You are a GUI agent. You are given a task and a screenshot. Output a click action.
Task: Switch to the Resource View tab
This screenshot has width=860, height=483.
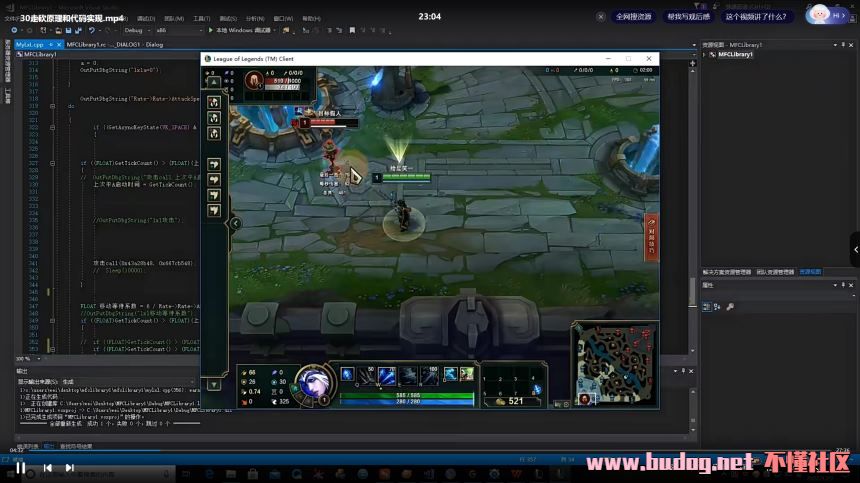810,272
